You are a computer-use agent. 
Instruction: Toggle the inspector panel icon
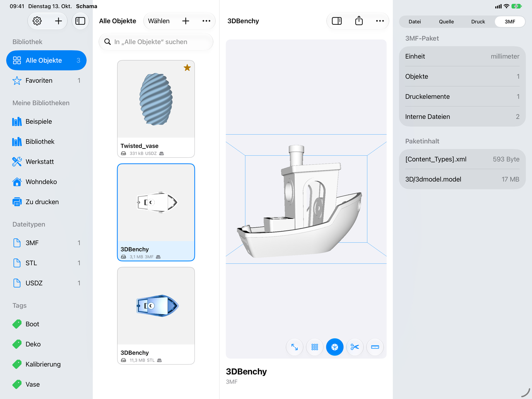click(337, 21)
